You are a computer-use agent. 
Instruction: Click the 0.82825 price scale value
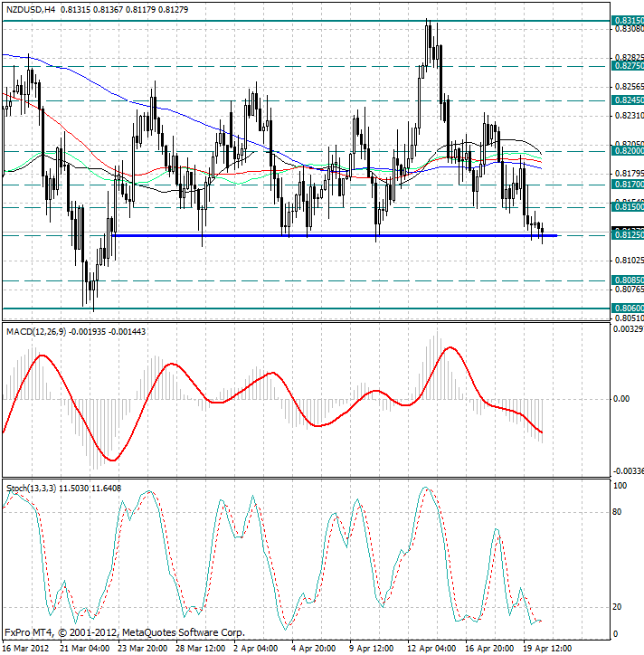pos(629,57)
